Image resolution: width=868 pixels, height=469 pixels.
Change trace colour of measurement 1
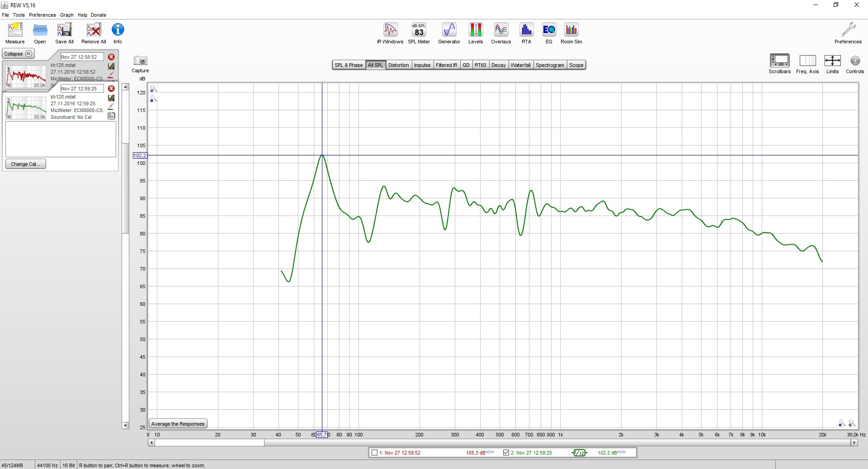click(111, 75)
